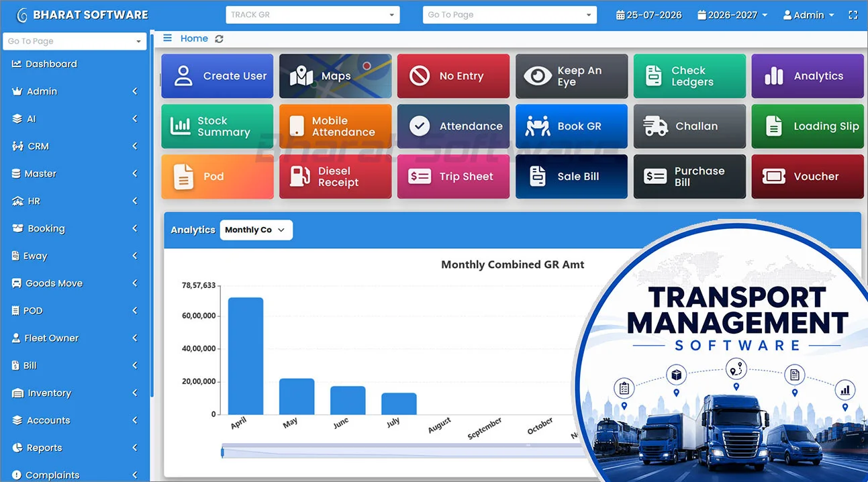Expand the Reports sidebar menu

point(75,448)
